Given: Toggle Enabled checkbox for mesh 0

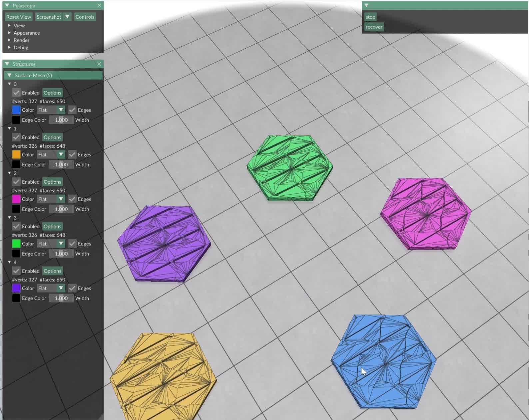Looking at the screenshot, I should (16, 93).
